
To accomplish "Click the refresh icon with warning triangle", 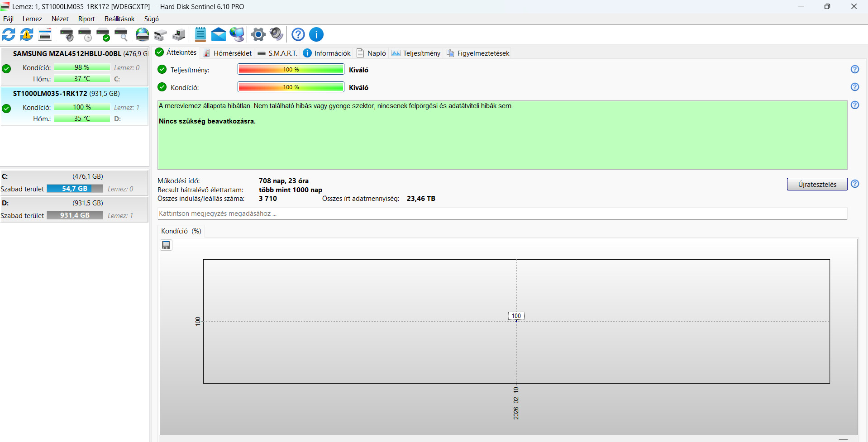I will (27, 34).
